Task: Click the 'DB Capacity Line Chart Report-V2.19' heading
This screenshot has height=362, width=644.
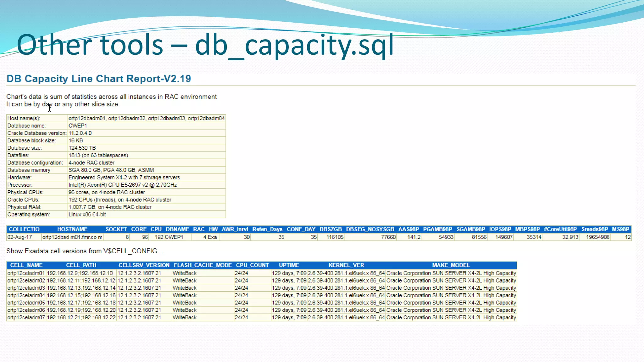Action: tap(99, 79)
